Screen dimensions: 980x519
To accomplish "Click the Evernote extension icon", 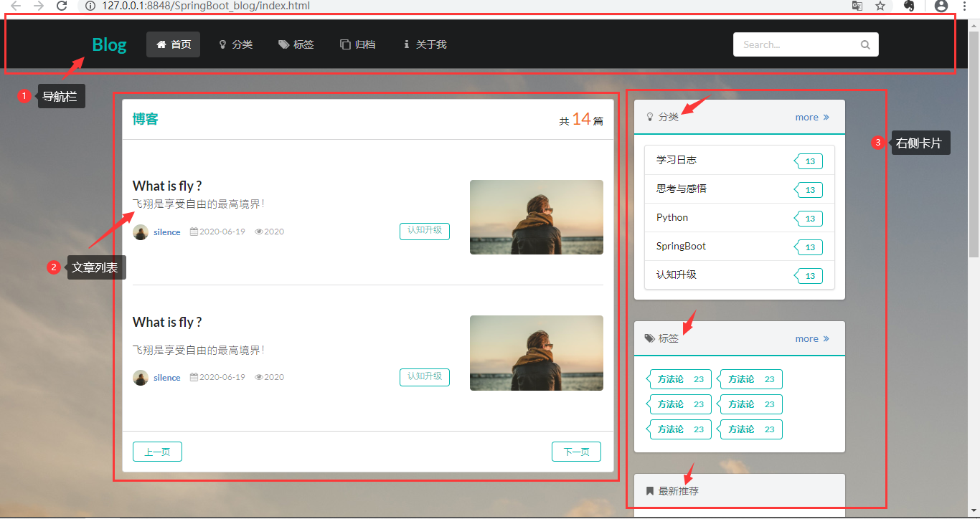I will pyautogui.click(x=909, y=6).
